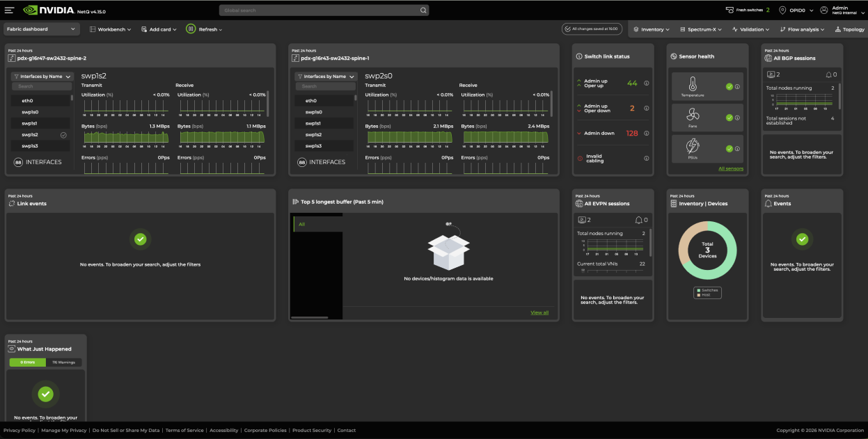Click the Temperature thermometer sensor icon

click(693, 83)
